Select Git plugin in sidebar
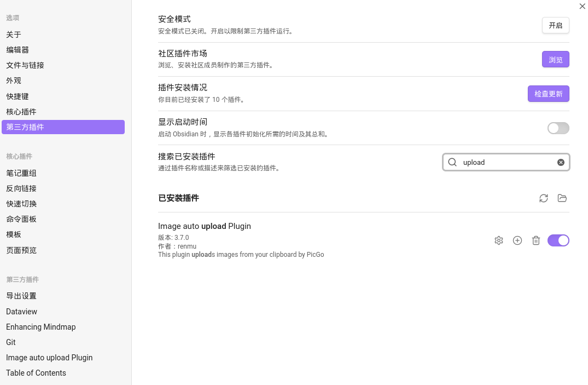 11,342
